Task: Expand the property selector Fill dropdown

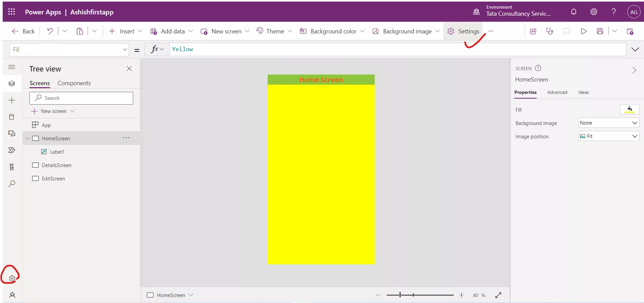Action: pyautogui.click(x=125, y=49)
